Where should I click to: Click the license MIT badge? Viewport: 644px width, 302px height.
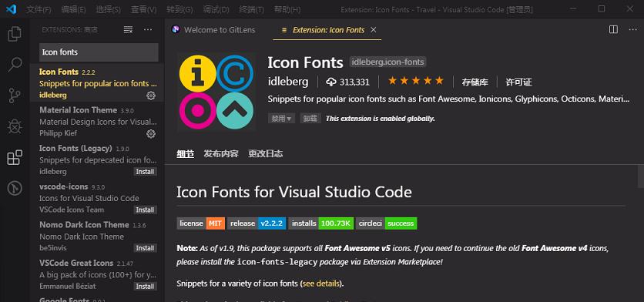(201, 223)
